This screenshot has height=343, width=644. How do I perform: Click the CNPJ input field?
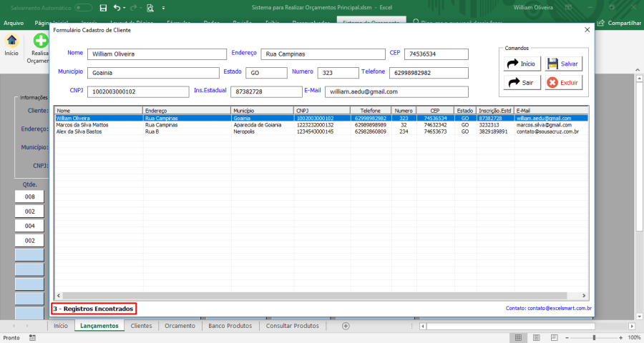(x=138, y=92)
